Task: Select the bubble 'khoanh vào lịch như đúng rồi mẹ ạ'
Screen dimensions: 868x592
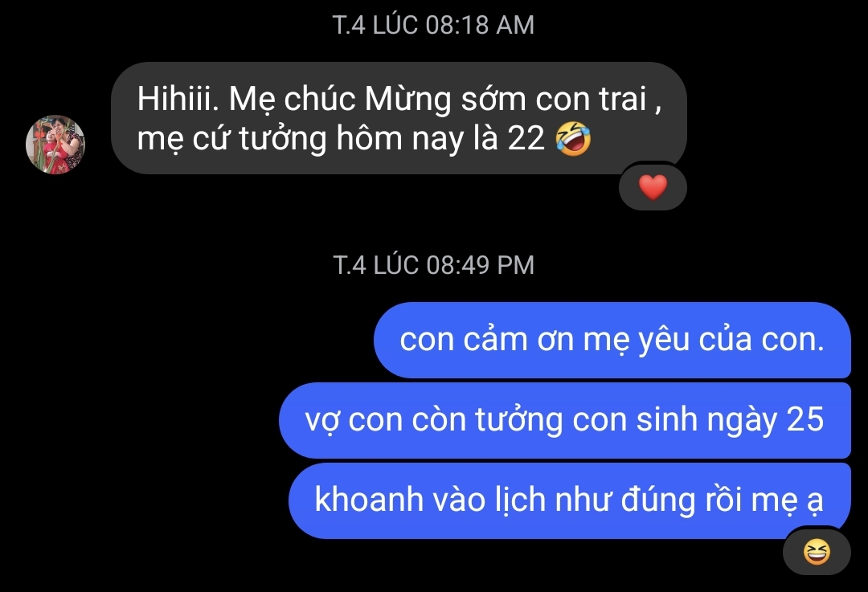Action: click(570, 500)
